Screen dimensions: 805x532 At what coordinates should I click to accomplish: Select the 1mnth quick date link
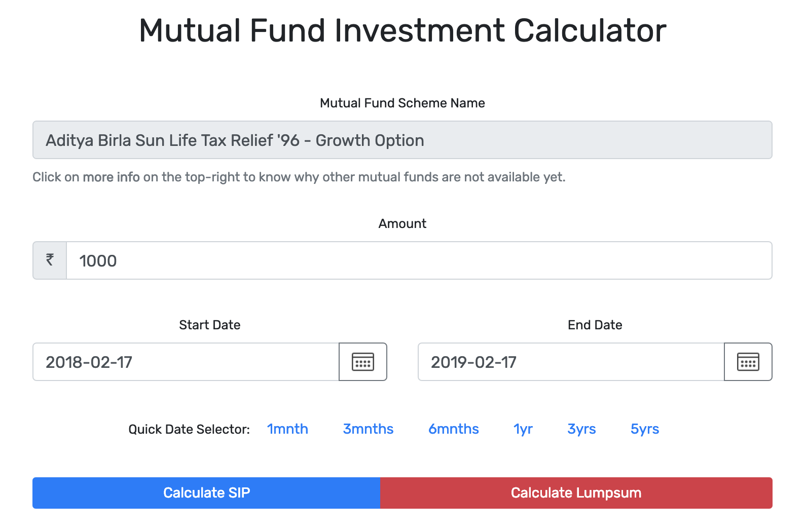pos(287,429)
